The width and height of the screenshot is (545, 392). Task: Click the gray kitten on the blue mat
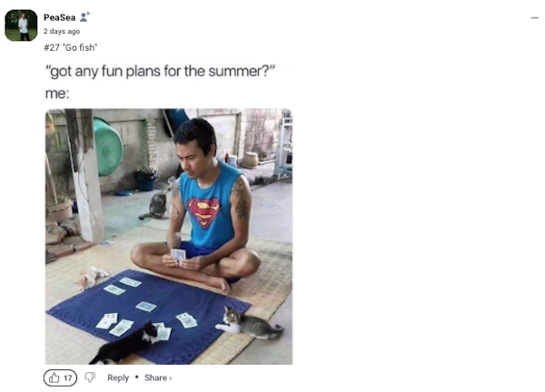point(249,323)
